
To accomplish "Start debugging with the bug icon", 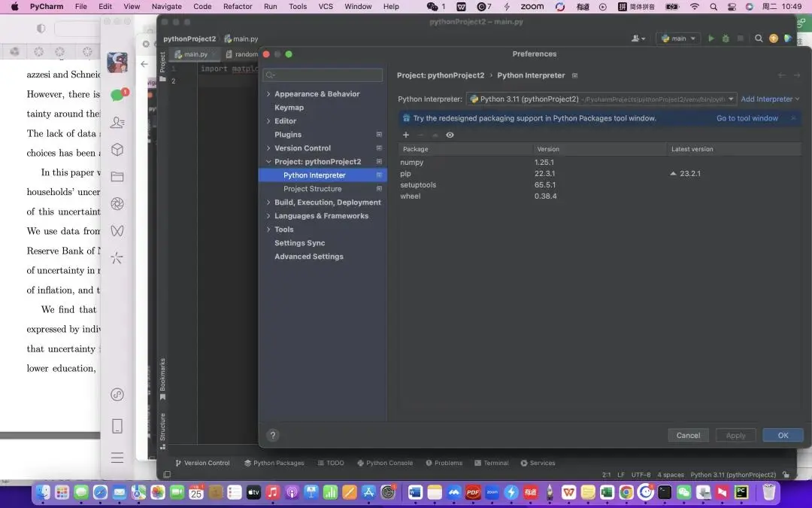I will click(x=726, y=38).
